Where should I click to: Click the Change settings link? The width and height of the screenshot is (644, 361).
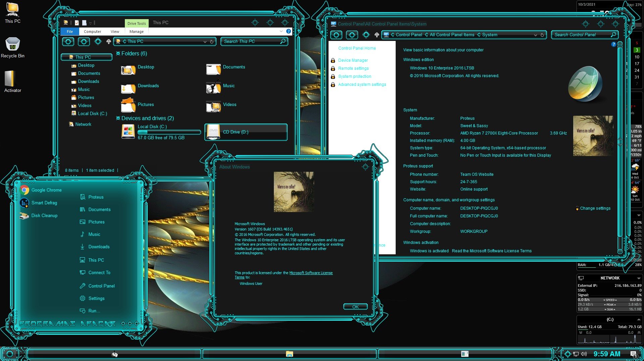pos(595,208)
